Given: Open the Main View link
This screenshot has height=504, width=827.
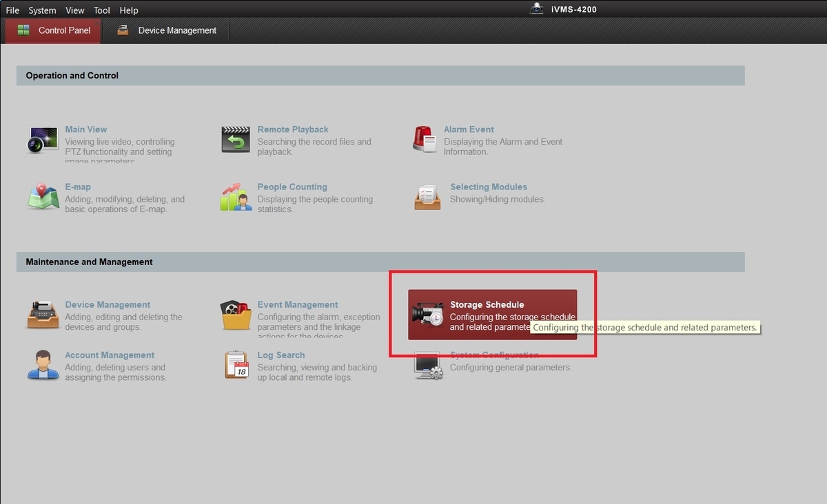Looking at the screenshot, I should [x=86, y=129].
